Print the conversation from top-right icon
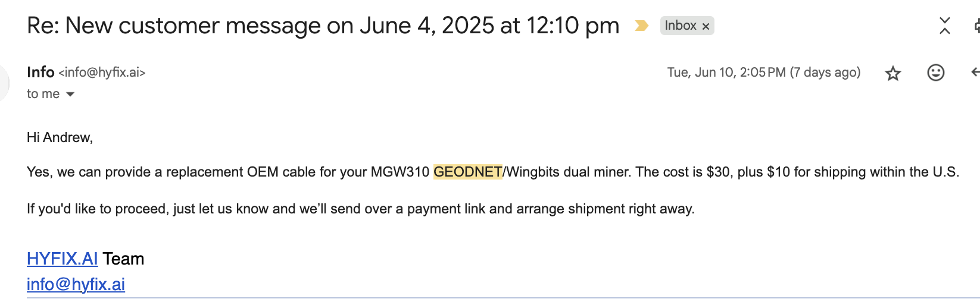 point(977,26)
